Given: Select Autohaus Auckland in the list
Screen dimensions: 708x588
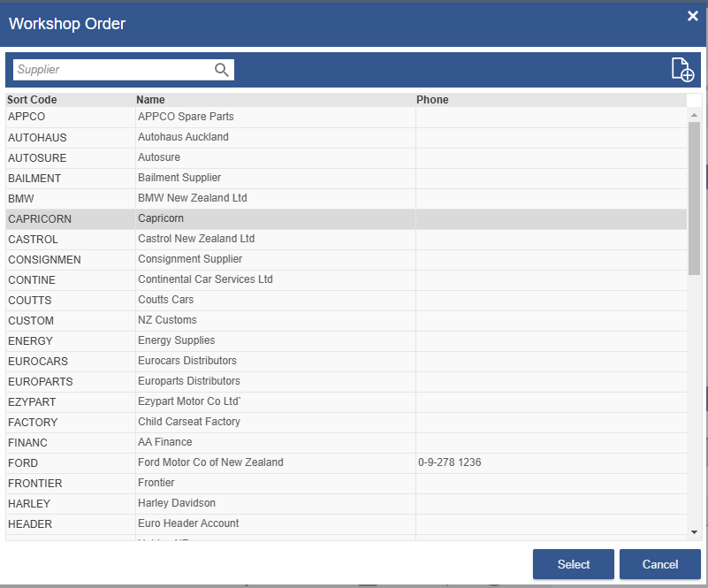Looking at the screenshot, I should 276,137.
